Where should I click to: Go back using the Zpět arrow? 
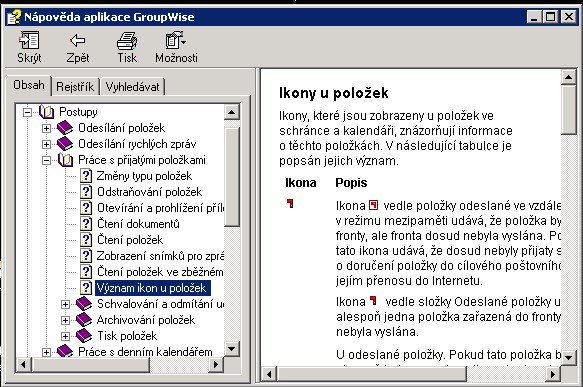click(78, 48)
